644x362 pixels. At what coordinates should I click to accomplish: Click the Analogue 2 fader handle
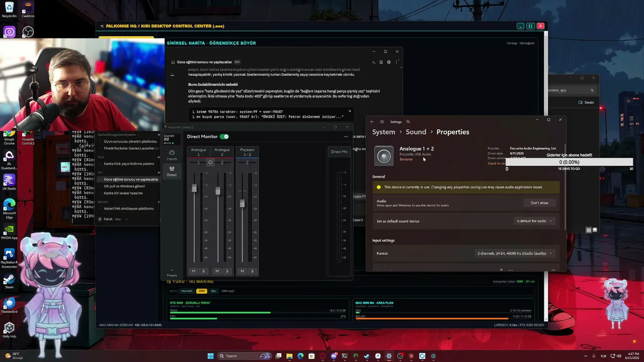point(218,191)
